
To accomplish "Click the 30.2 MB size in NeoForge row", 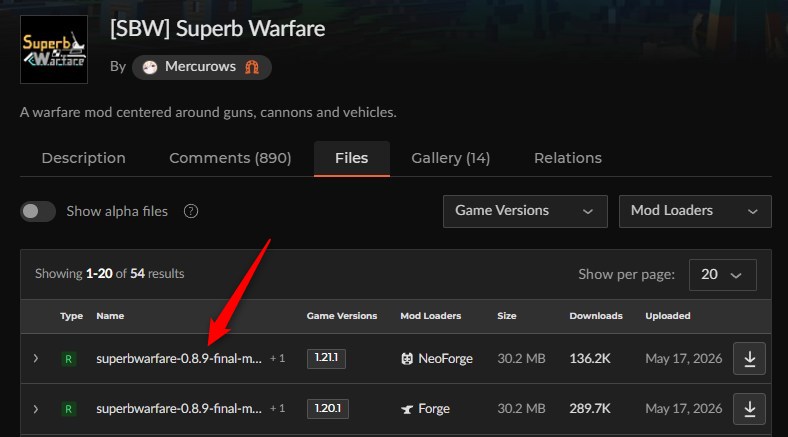I will tap(521, 359).
